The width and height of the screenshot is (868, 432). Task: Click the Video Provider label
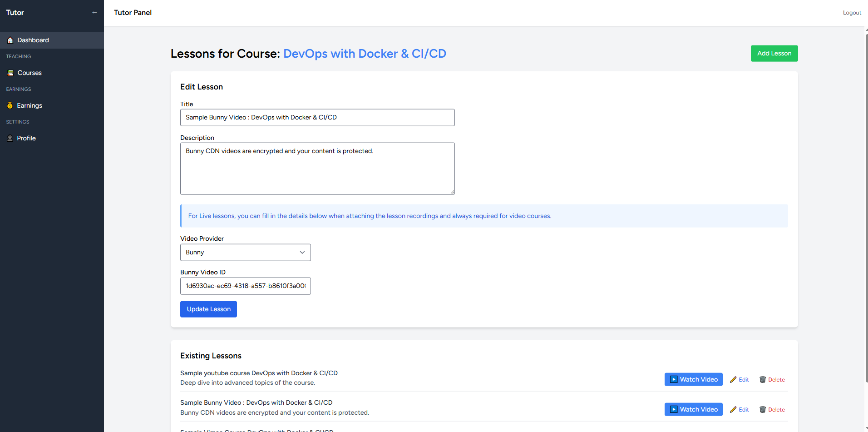click(202, 239)
